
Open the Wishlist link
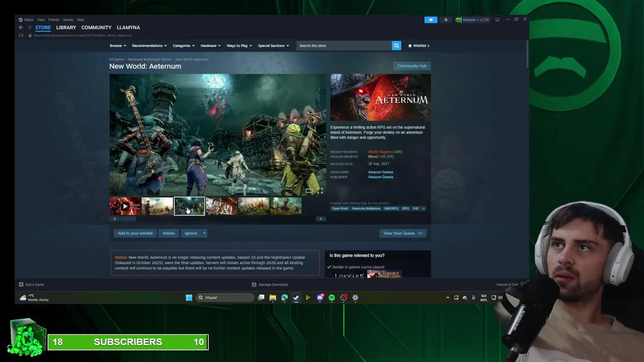click(x=419, y=46)
